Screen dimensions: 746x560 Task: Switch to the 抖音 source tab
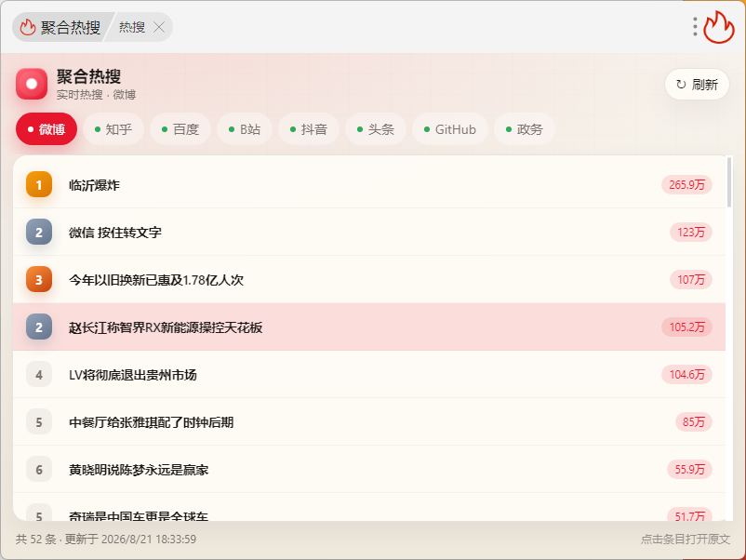[x=309, y=129]
